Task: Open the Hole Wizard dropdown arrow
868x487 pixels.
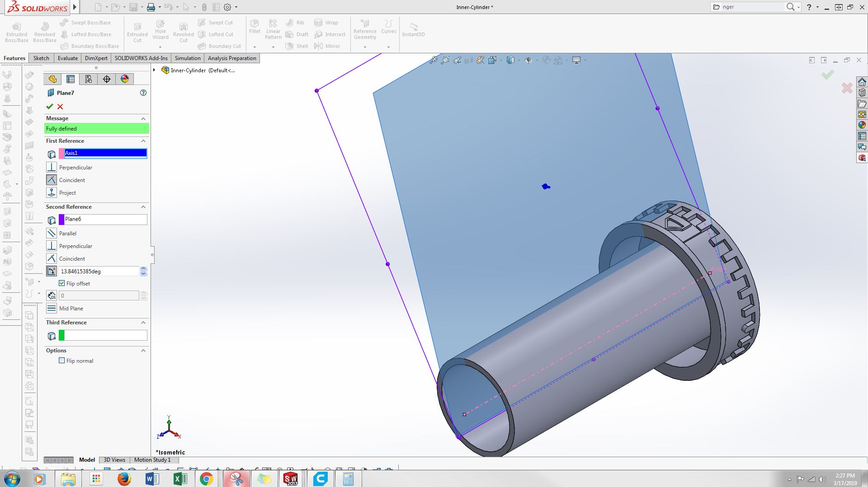Action: click(x=160, y=47)
